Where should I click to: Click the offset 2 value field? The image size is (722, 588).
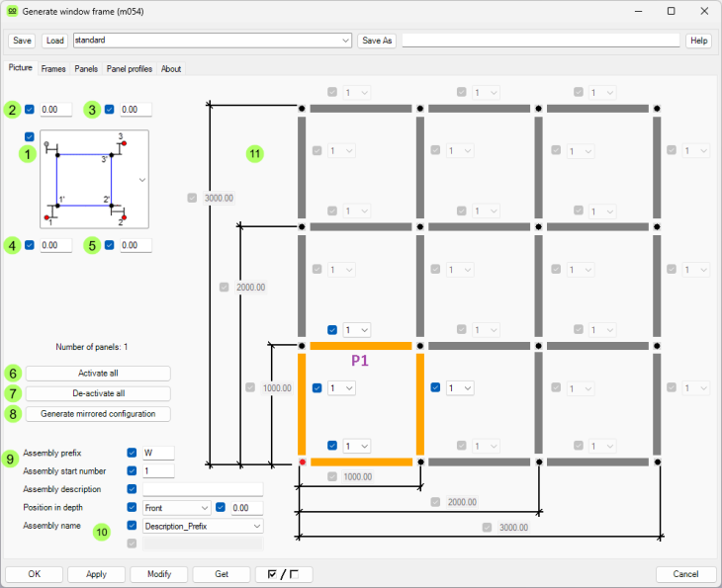(x=55, y=110)
